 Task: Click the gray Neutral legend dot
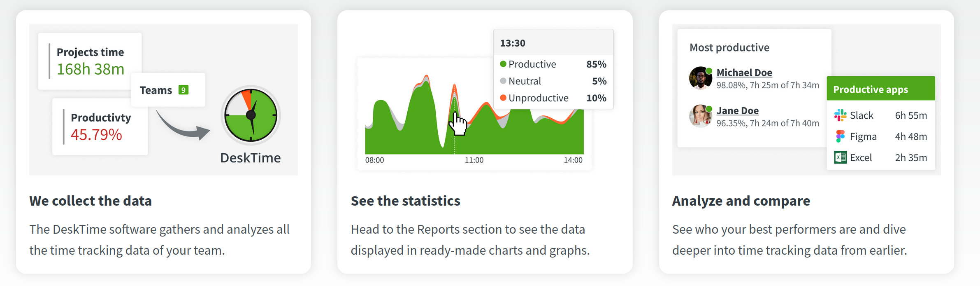tap(503, 81)
